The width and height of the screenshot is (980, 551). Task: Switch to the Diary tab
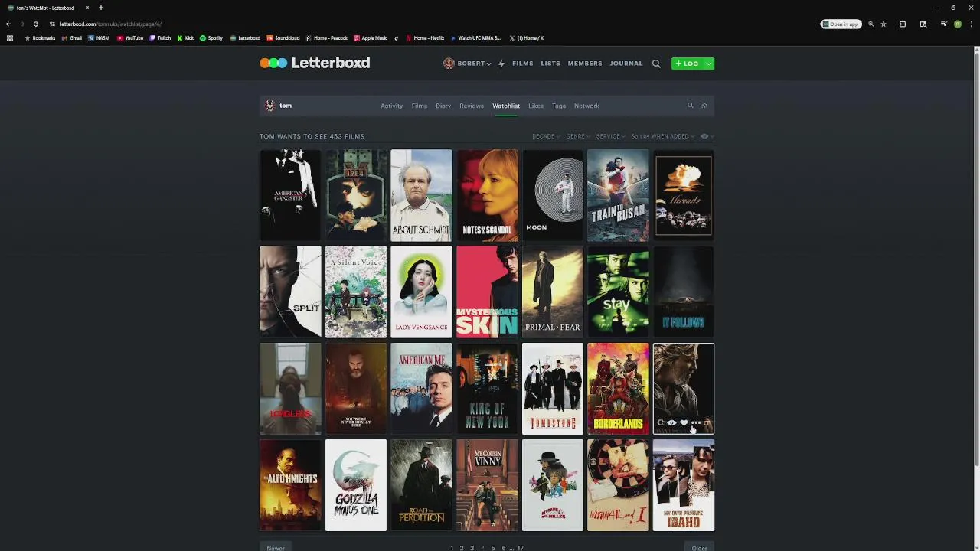point(443,106)
